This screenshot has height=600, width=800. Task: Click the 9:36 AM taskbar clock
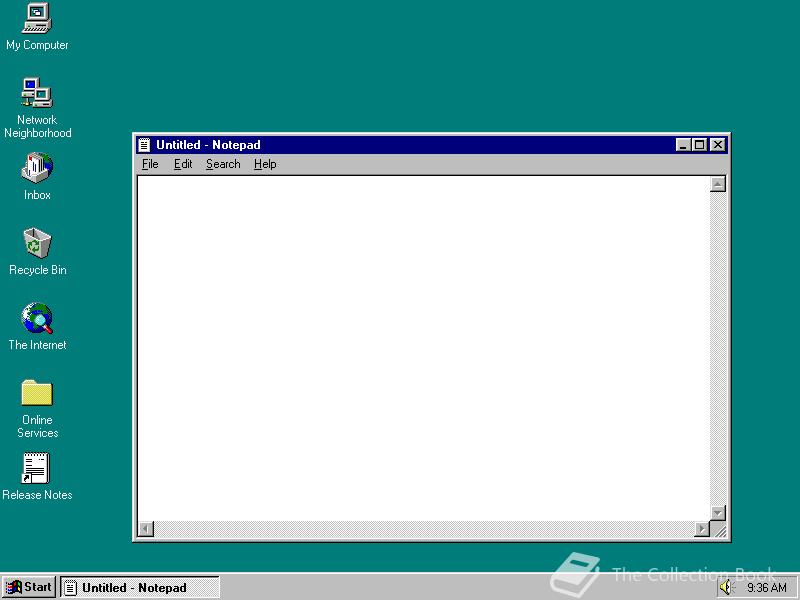(766, 588)
